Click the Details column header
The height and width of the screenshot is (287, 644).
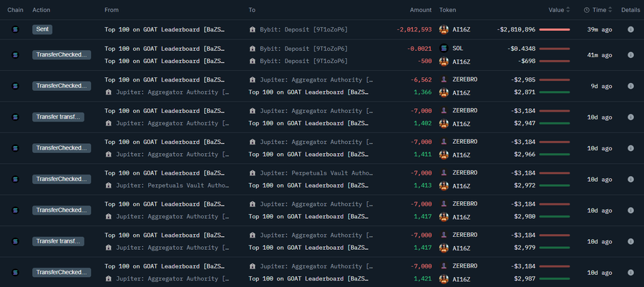pyautogui.click(x=630, y=10)
